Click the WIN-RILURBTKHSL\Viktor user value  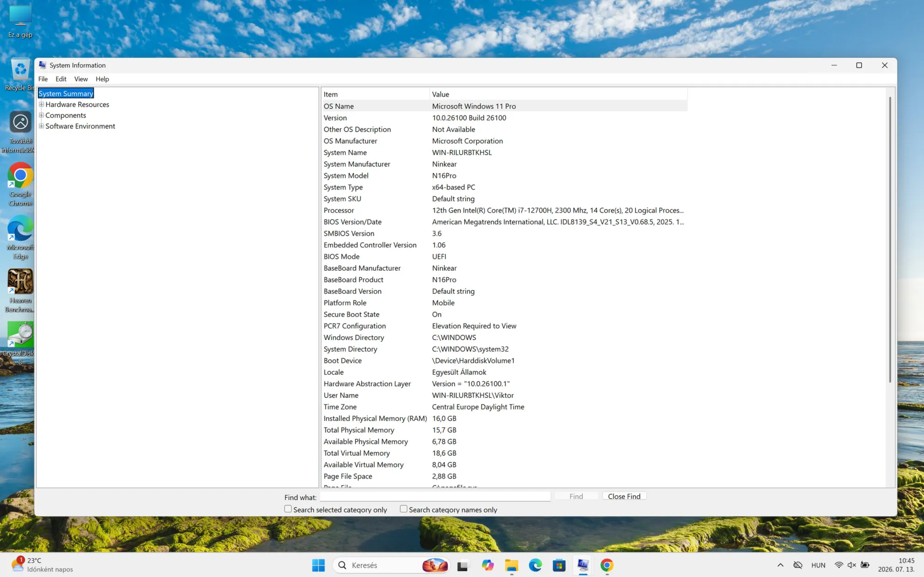[473, 395]
